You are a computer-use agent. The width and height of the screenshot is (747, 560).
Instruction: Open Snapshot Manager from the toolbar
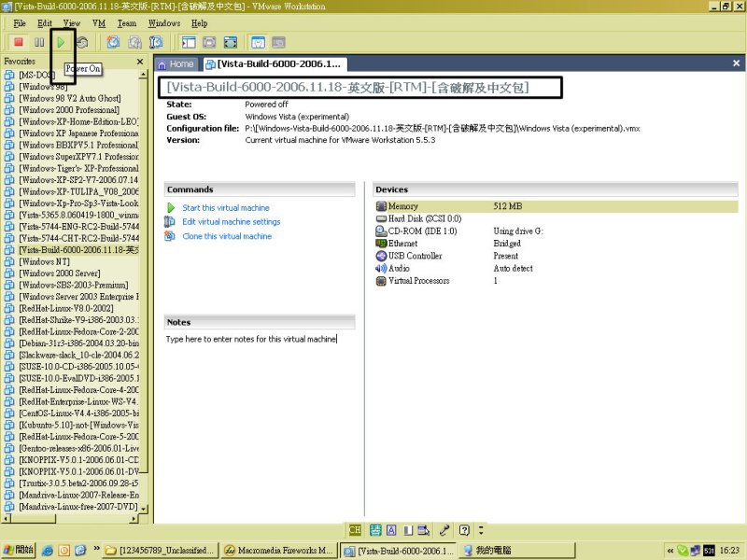(x=156, y=42)
